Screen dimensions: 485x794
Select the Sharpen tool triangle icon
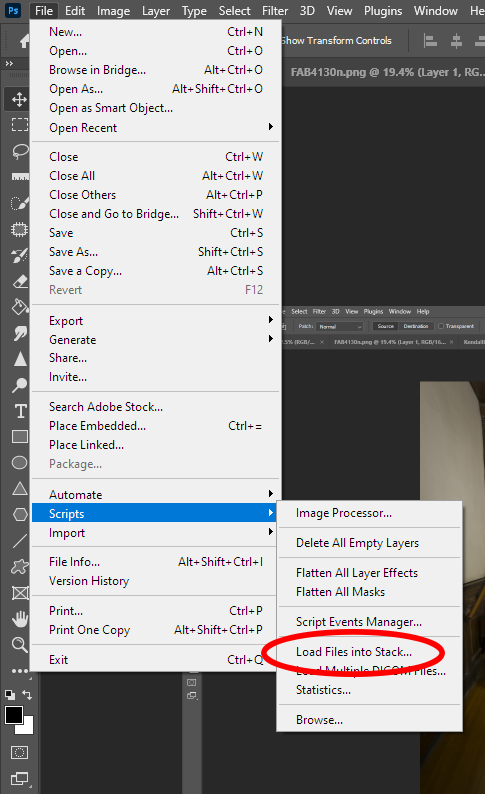(19, 359)
